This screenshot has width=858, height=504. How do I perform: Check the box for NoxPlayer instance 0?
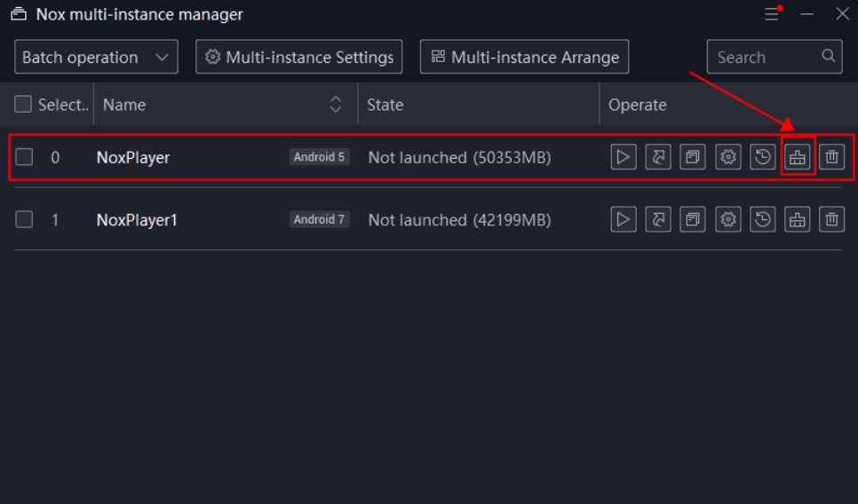pyautogui.click(x=24, y=157)
